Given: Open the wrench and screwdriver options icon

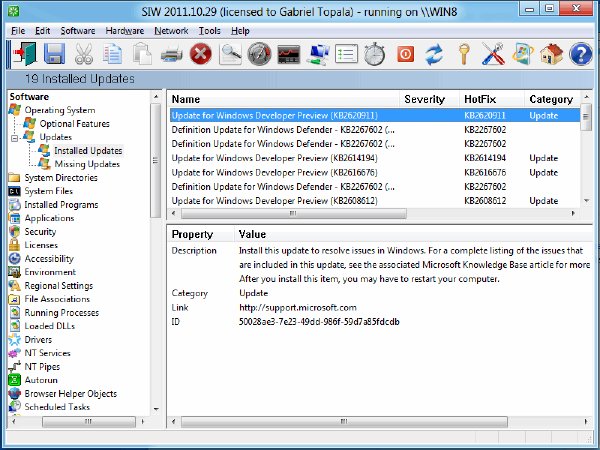Looking at the screenshot, I should [493, 54].
